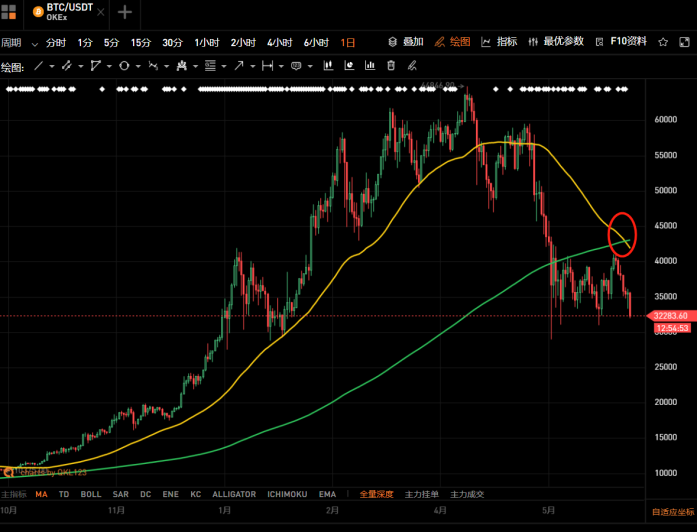Open dropdown arrow beside ellipse tool
697x532 pixels.
[x=138, y=66]
